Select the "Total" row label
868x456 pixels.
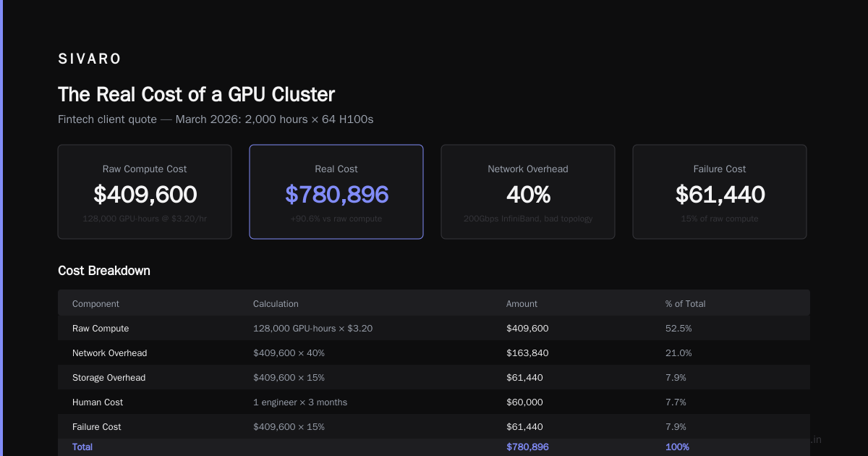[x=82, y=447]
